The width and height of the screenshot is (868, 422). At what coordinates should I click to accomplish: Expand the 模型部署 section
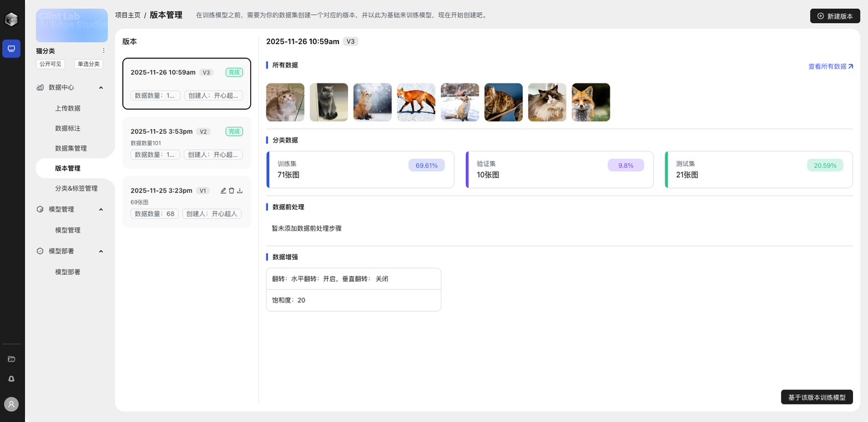pyautogui.click(x=100, y=250)
